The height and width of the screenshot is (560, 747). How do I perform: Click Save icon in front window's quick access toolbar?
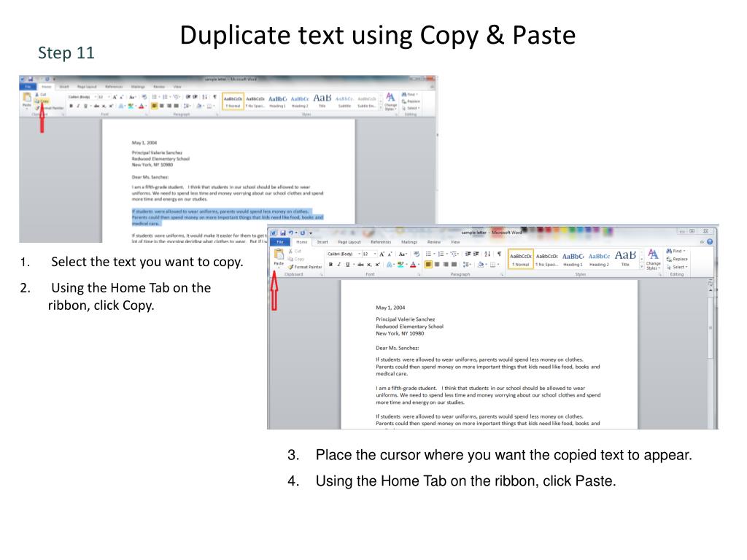(282, 233)
